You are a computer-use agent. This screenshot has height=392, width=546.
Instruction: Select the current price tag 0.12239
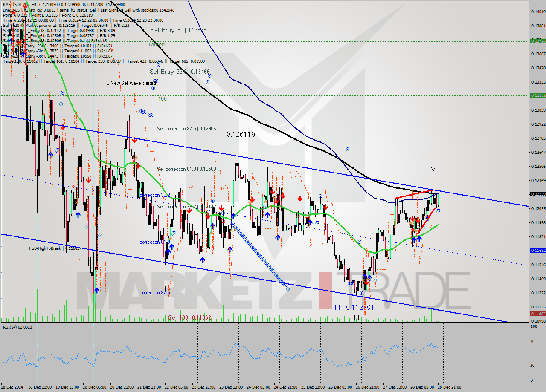click(537, 194)
